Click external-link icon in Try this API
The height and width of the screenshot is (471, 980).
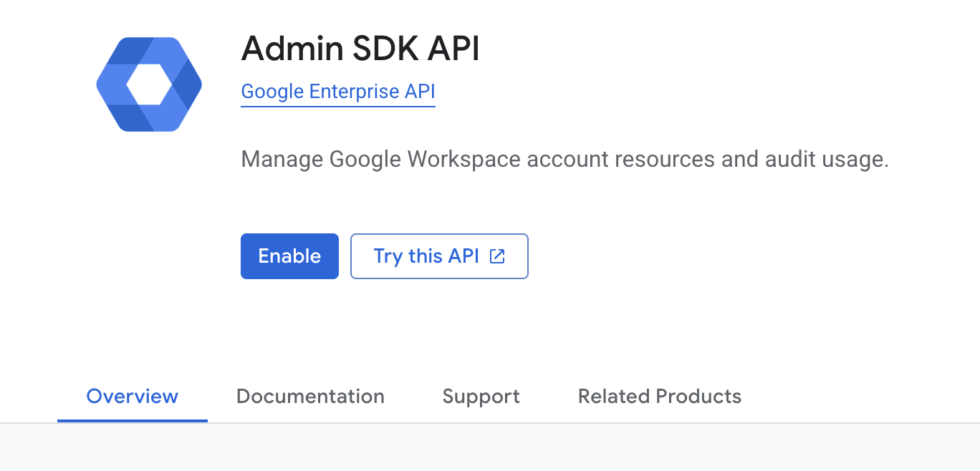tap(497, 256)
